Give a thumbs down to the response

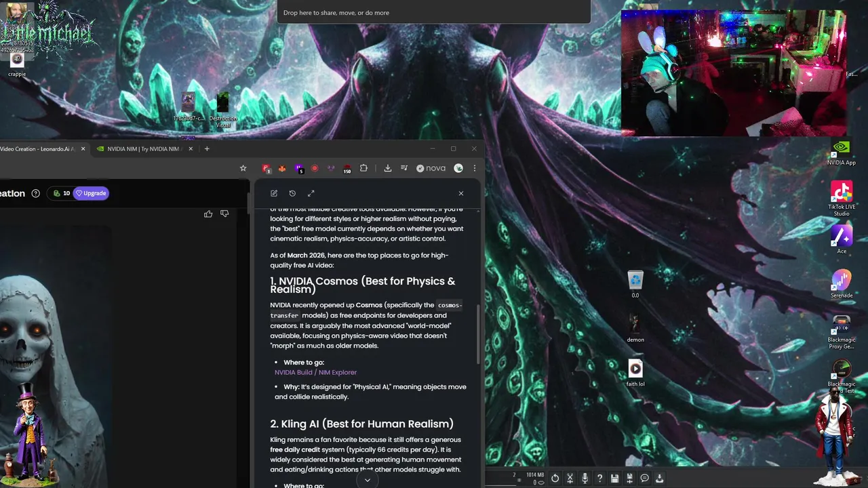click(224, 213)
